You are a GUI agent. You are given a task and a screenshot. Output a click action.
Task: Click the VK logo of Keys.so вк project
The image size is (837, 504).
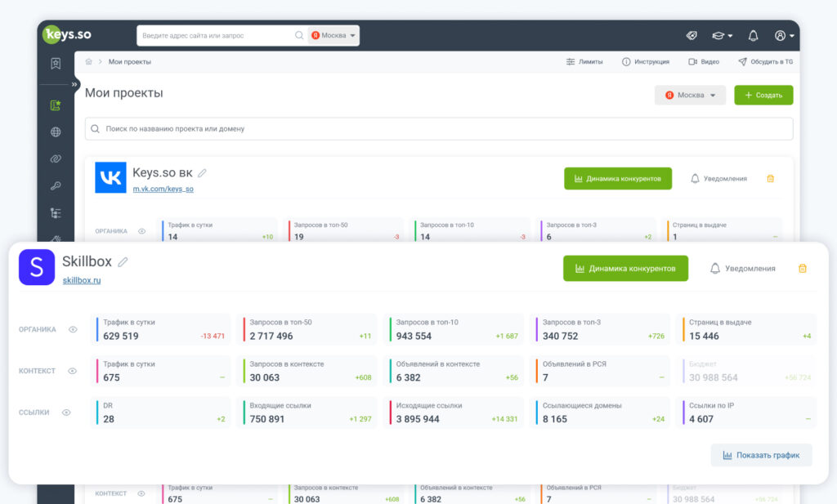coord(110,177)
